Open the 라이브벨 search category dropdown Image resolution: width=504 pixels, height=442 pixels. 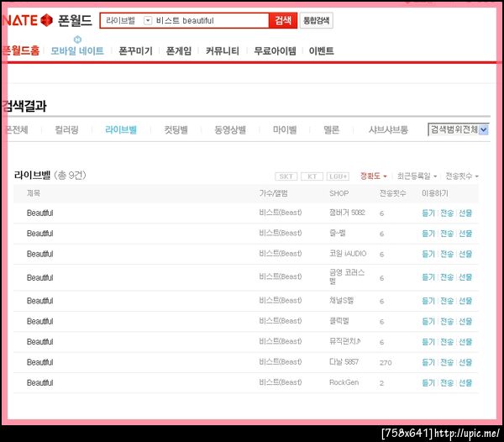click(x=148, y=21)
